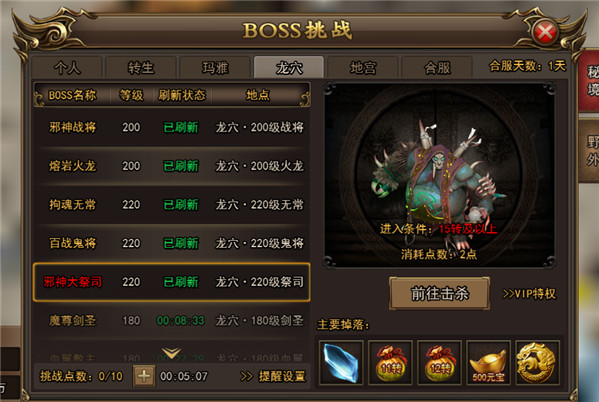Click the golden dragon medallion drop icon
The height and width of the screenshot is (402, 599).
537,362
